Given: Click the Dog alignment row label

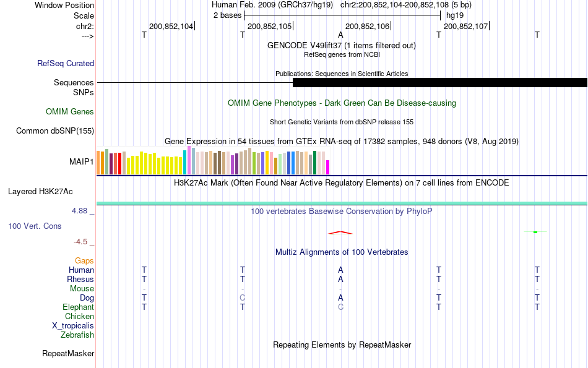Looking at the screenshot, I should point(87,298).
